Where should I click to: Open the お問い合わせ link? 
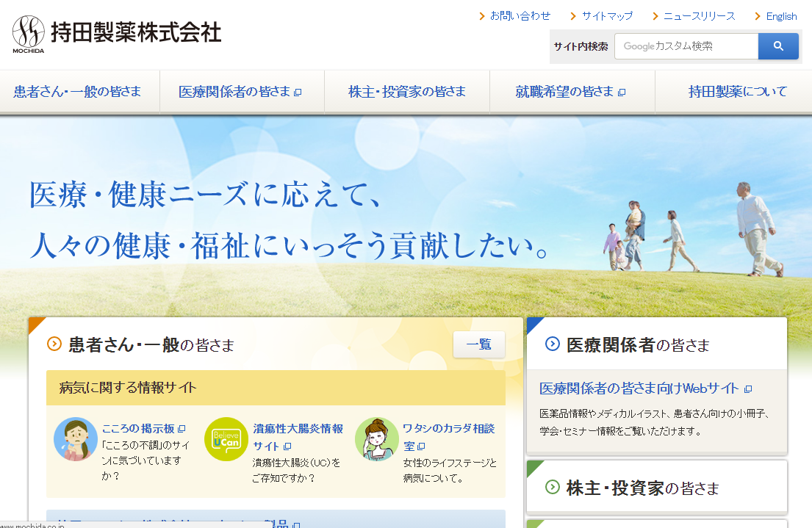click(x=520, y=16)
